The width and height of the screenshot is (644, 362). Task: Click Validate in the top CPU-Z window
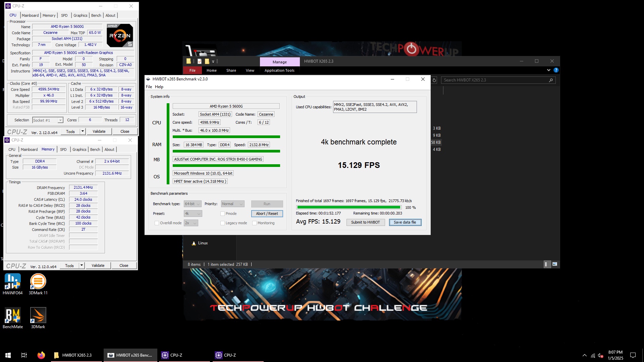(x=99, y=131)
